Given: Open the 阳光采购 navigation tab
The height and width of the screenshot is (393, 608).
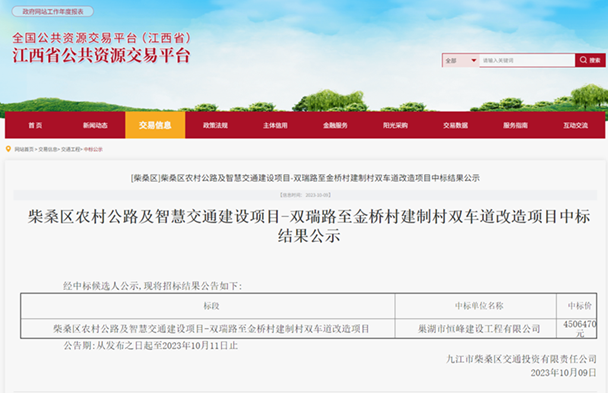Looking at the screenshot, I should 396,125.
